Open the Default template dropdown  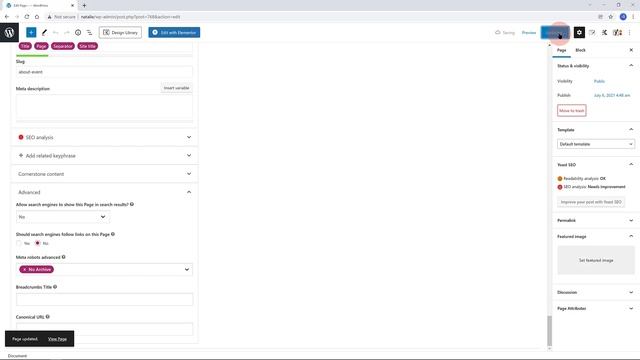[x=596, y=144]
